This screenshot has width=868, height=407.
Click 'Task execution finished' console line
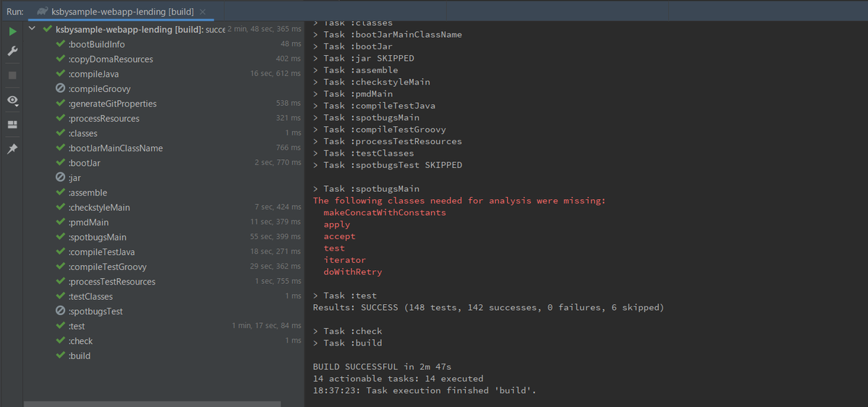pyautogui.click(x=425, y=390)
